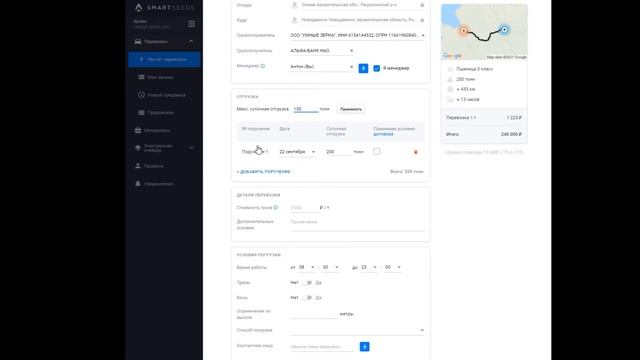Viewport: 640px width, 360px height.
Task: Open the sidebar item with the clock icon
Action: (164, 95)
